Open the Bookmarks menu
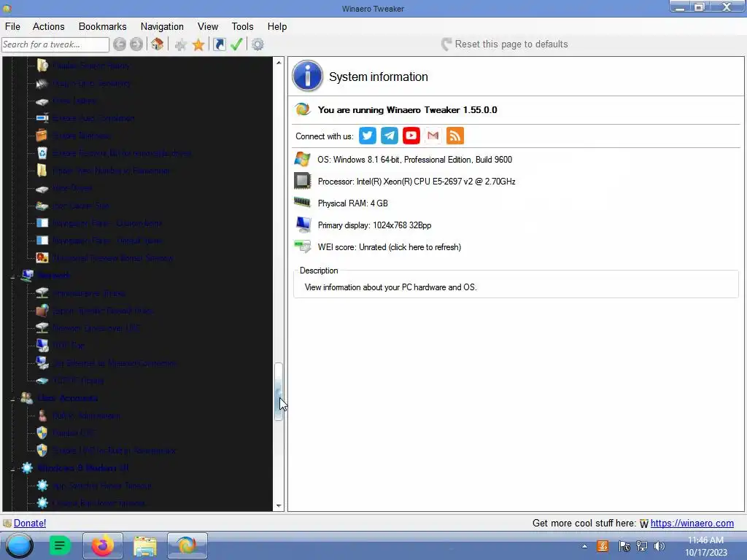The image size is (747, 560). point(102,27)
